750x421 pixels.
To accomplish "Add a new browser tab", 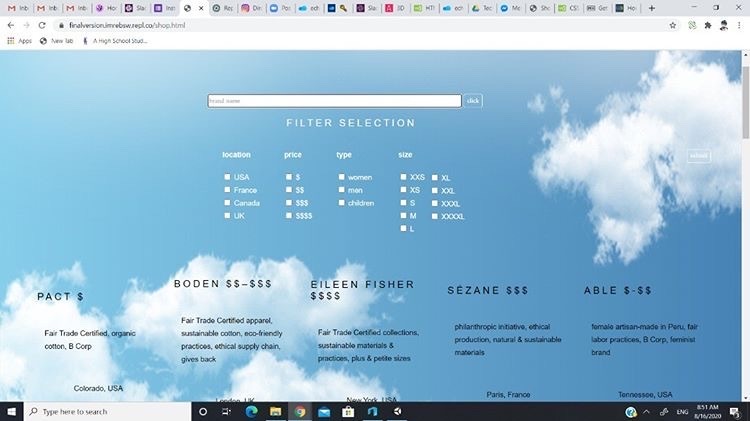I will coord(651,8).
